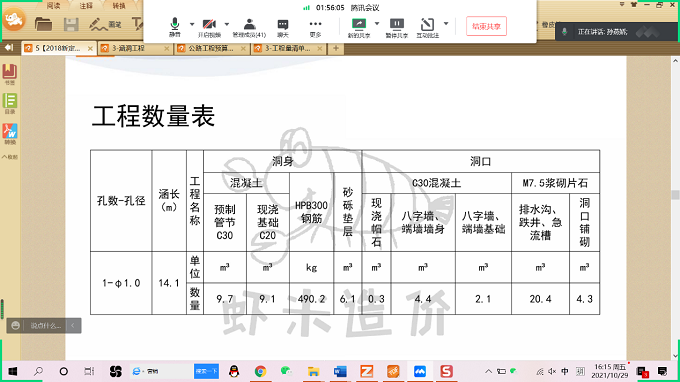Expand the annotation options dropdown arrow
This screenshot has width=680, height=382.
click(x=446, y=24)
